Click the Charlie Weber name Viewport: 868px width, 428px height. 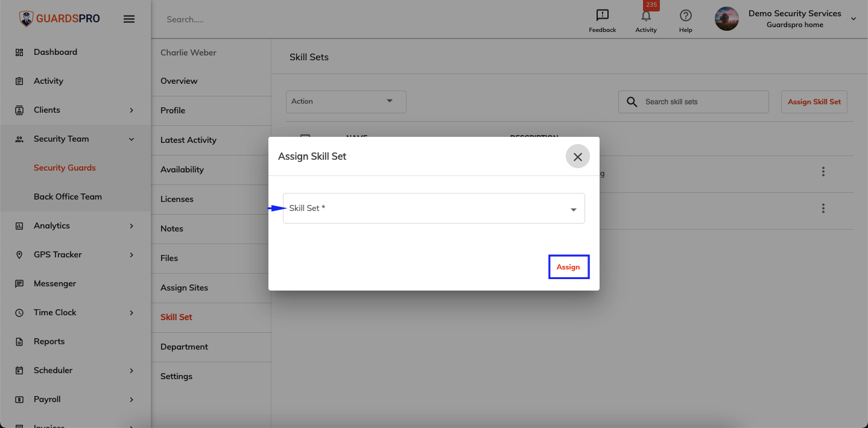(x=188, y=52)
